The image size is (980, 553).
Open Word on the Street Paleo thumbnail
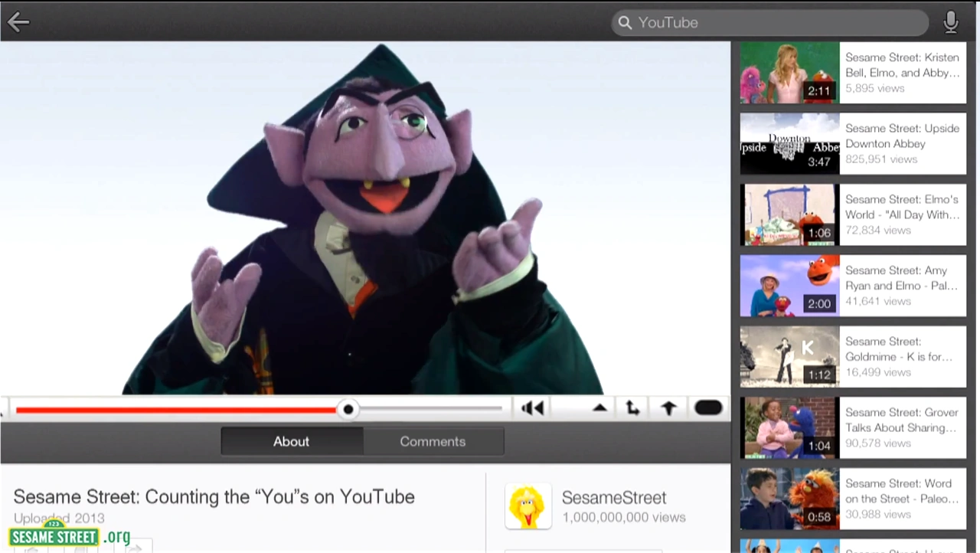[x=789, y=499]
